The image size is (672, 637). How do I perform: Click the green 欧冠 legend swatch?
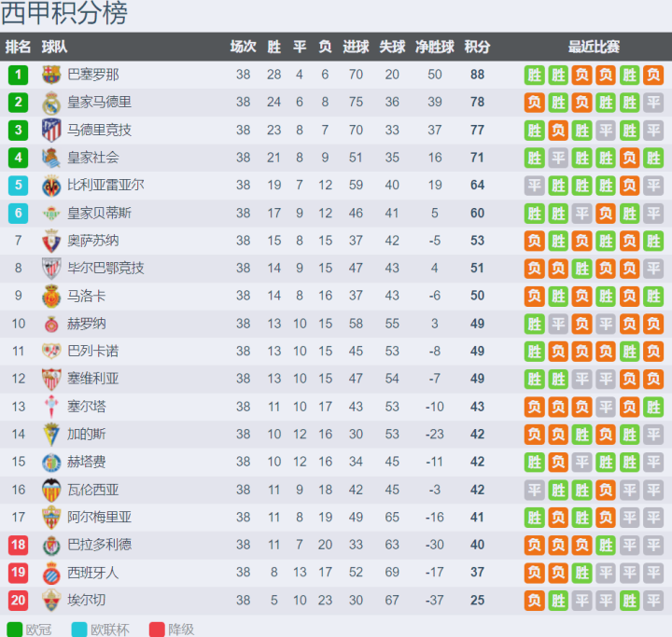click(15, 630)
